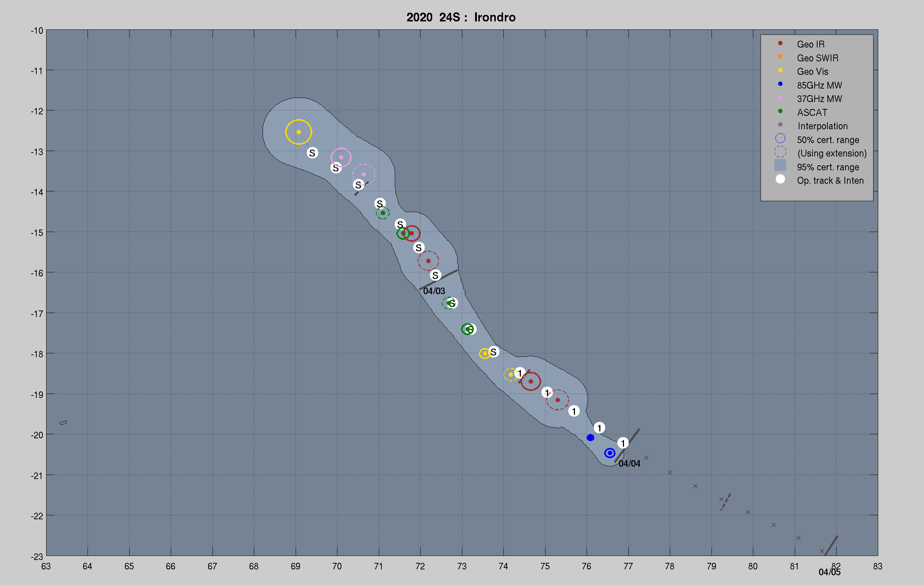924x585 pixels.
Task: Click the dashed Using extension legend circle
Action: point(780,152)
